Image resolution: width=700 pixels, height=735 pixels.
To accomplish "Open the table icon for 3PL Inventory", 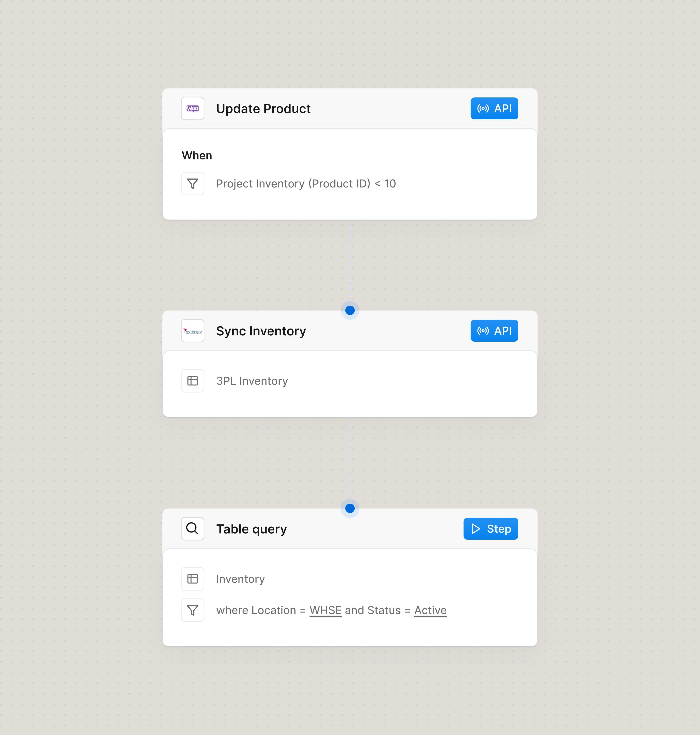I will (193, 381).
